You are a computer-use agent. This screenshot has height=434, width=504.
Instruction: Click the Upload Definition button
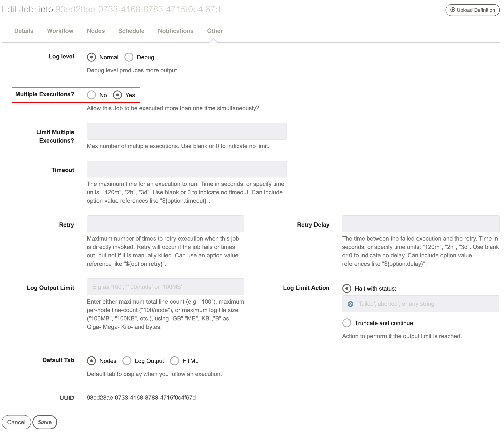click(x=472, y=10)
